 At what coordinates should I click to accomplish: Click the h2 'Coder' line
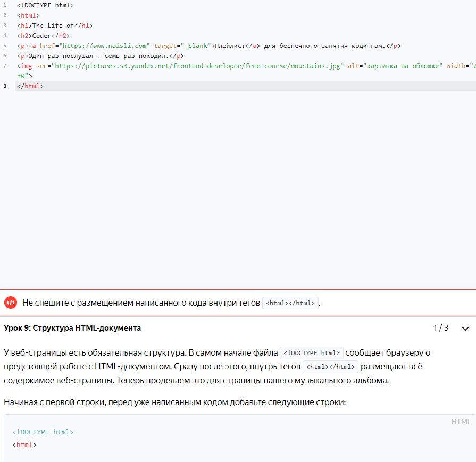(44, 36)
